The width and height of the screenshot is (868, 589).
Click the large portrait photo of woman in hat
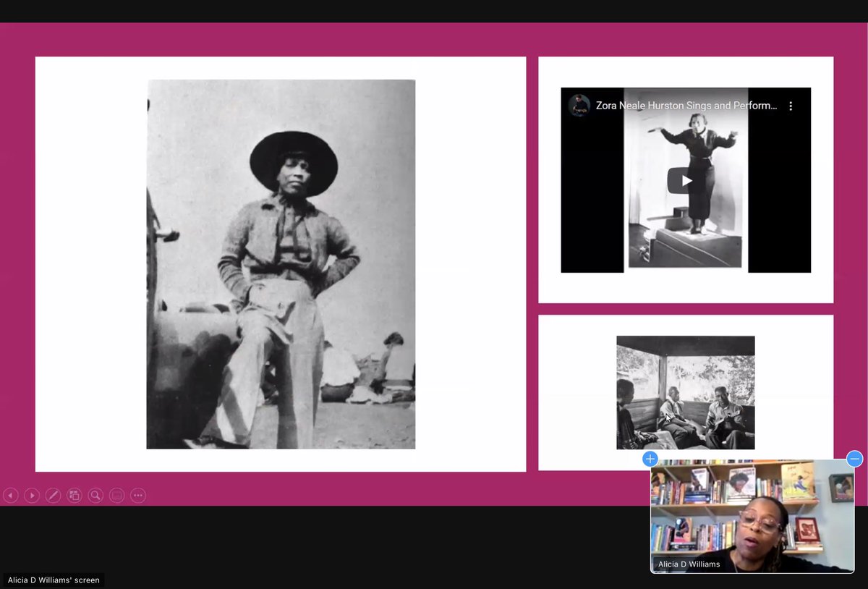click(x=281, y=264)
